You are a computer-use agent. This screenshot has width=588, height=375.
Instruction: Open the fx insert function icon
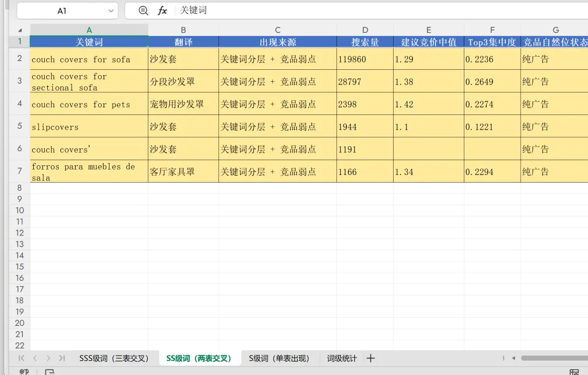[162, 10]
